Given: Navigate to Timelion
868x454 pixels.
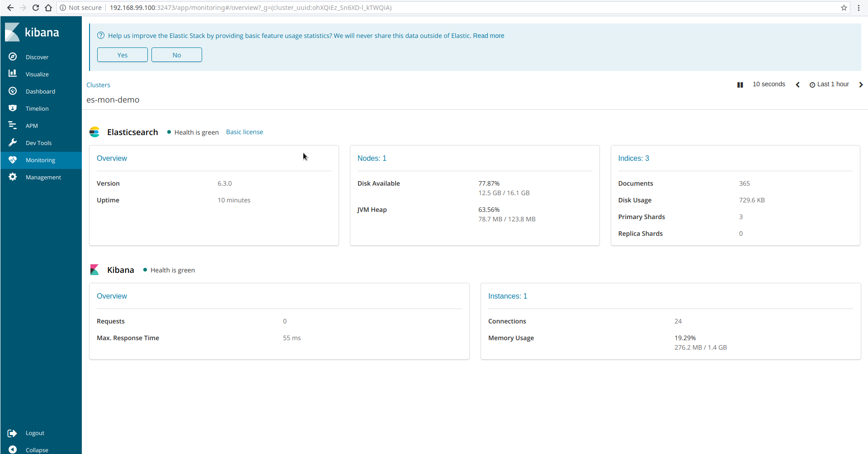Looking at the screenshot, I should tap(37, 108).
